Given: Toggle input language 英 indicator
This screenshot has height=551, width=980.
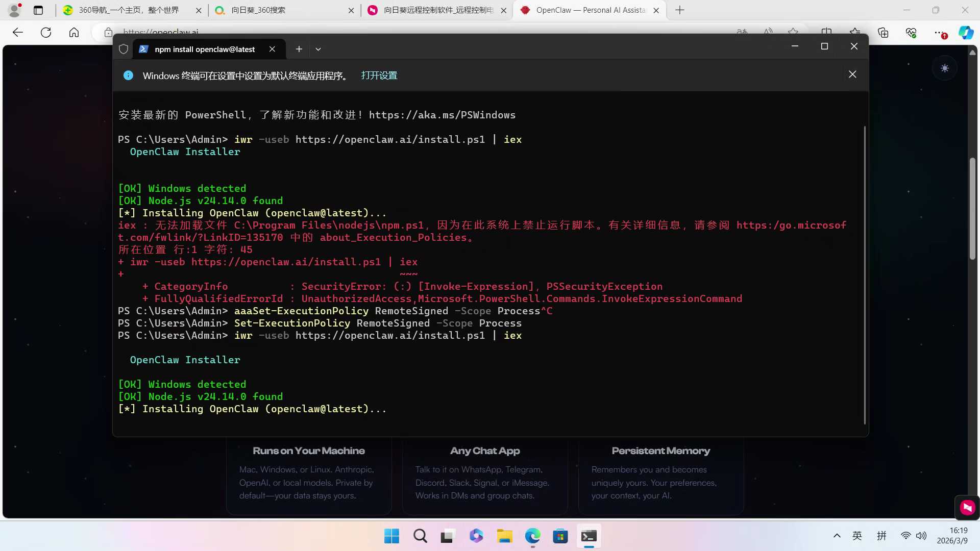Looking at the screenshot, I should pos(857,536).
